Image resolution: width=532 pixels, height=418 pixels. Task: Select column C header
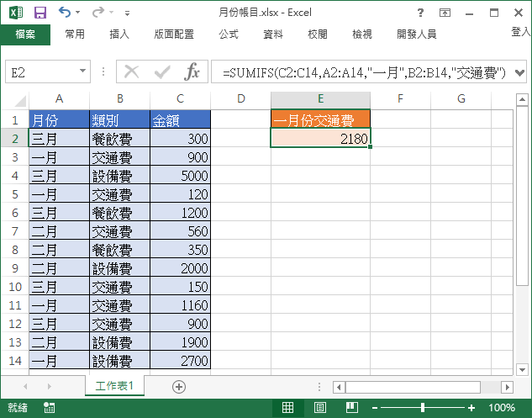pyautogui.click(x=180, y=98)
